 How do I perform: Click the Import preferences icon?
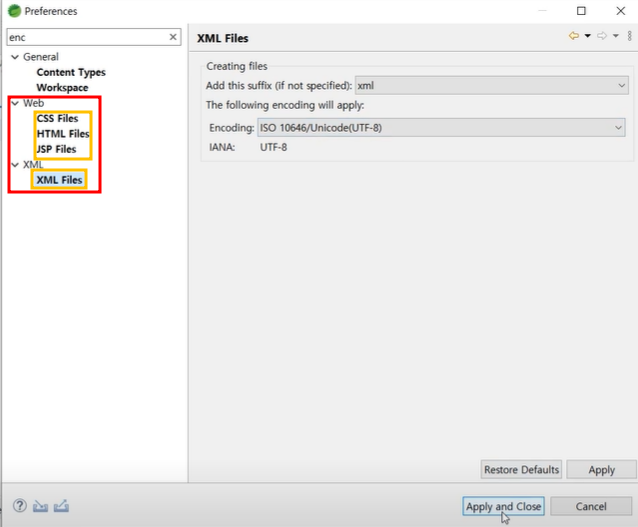[40, 506]
